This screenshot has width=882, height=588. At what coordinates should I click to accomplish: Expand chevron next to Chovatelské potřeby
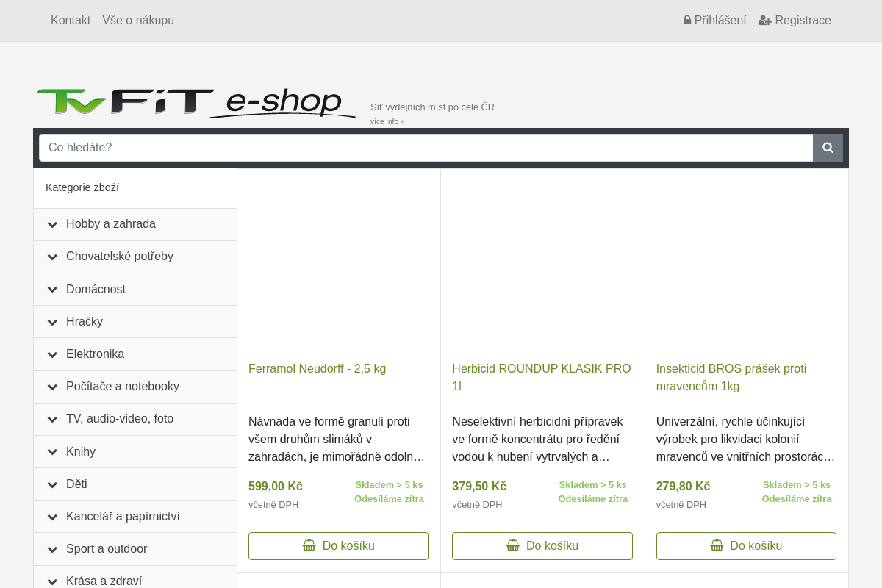coord(52,257)
